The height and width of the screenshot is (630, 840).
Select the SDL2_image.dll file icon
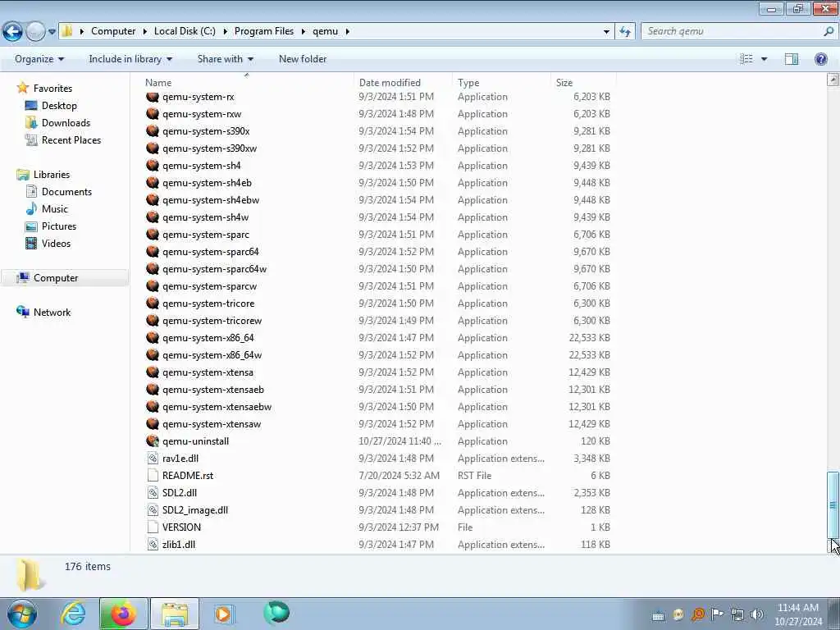[153, 510]
